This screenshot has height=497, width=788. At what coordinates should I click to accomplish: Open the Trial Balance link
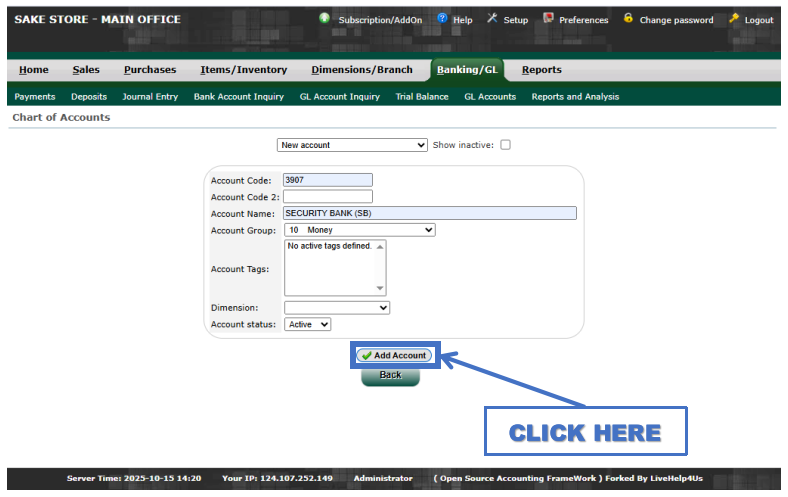[422, 97]
